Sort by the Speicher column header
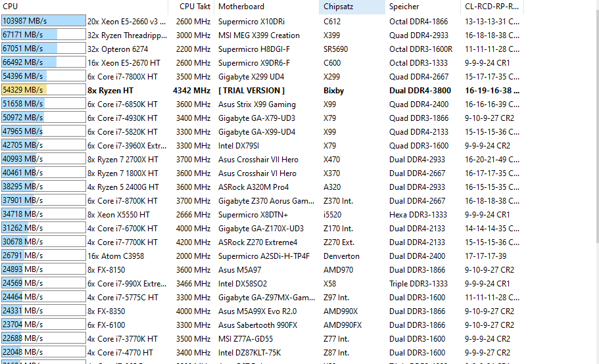Viewport: 599px width, 364px height. click(423, 7)
